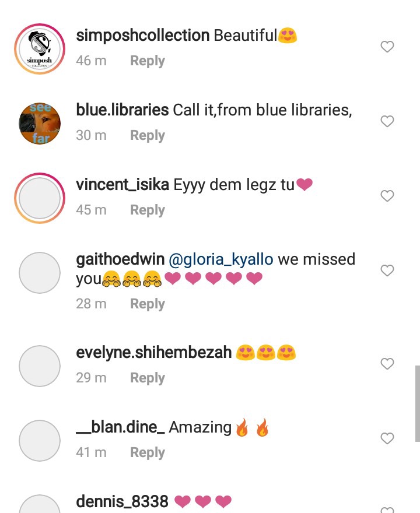Like gaithoedwin's we missed you comment
This screenshot has height=513, width=420.
pos(387,270)
